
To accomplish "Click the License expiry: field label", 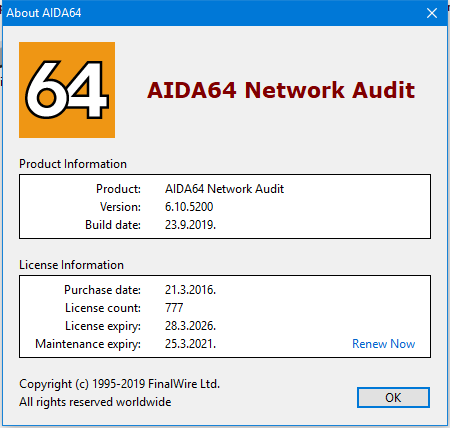I will pyautogui.click(x=103, y=326).
